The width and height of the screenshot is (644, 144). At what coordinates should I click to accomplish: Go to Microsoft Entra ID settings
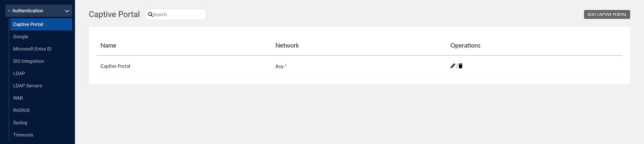(32, 49)
